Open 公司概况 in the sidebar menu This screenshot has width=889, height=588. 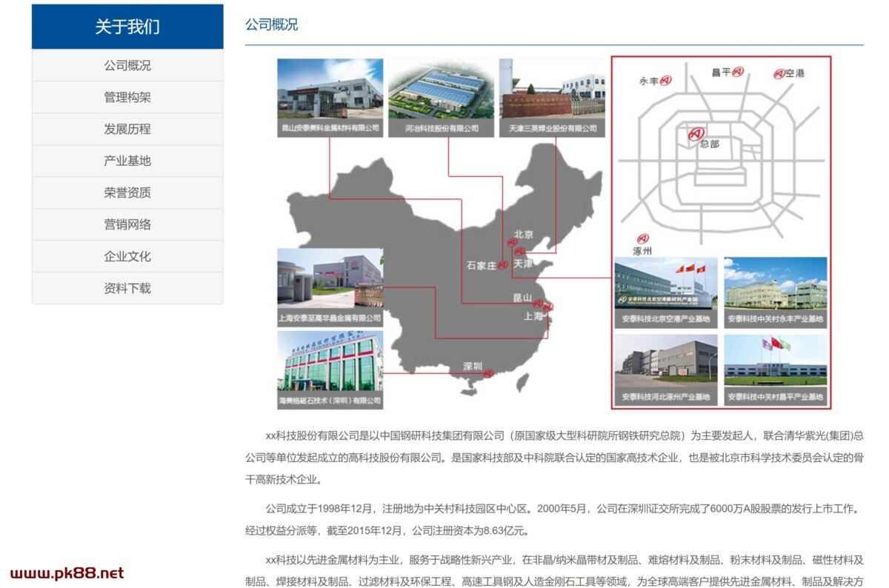coord(127,65)
